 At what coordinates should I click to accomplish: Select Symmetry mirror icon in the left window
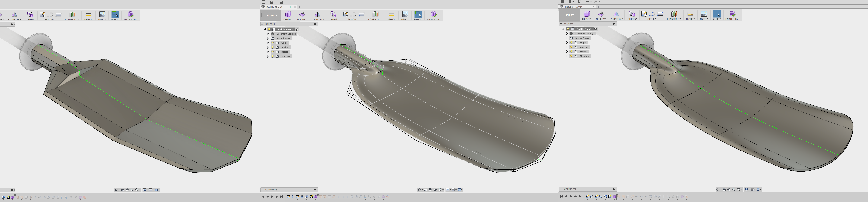(14, 14)
